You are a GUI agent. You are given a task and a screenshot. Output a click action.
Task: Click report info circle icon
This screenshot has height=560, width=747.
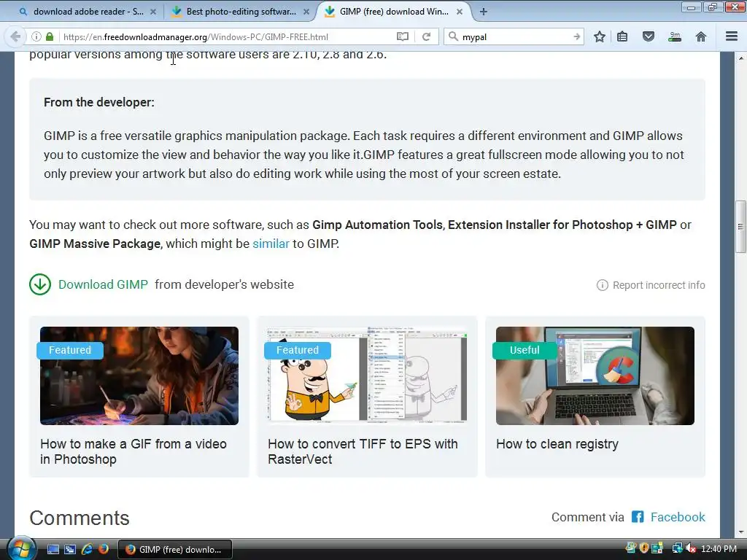(x=602, y=285)
